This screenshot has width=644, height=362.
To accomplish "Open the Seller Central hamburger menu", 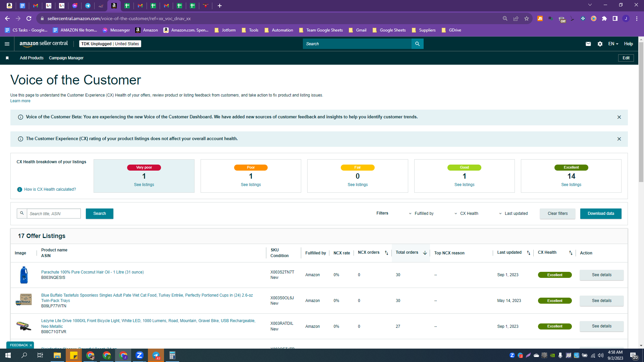I will click(7, 44).
